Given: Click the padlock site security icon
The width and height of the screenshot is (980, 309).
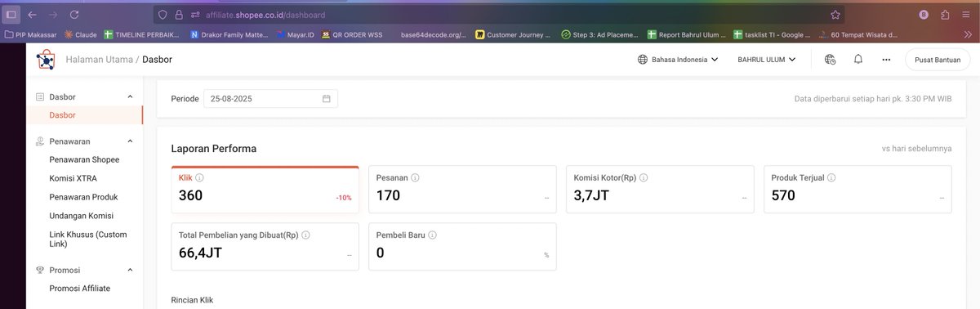Looking at the screenshot, I should point(179,15).
